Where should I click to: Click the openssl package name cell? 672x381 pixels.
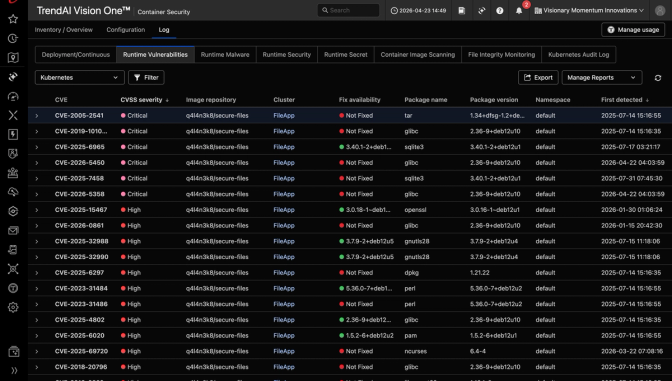415,210
